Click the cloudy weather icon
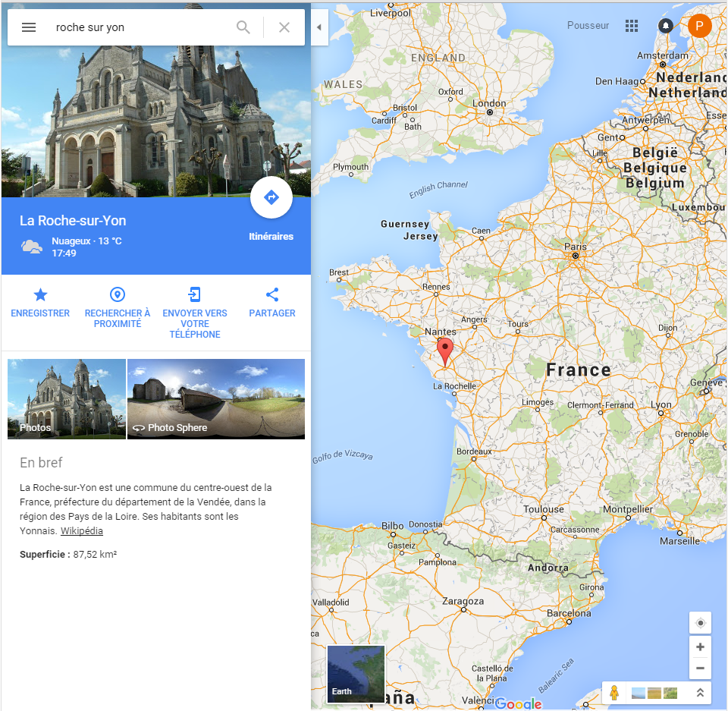This screenshot has width=728, height=711. [x=32, y=247]
